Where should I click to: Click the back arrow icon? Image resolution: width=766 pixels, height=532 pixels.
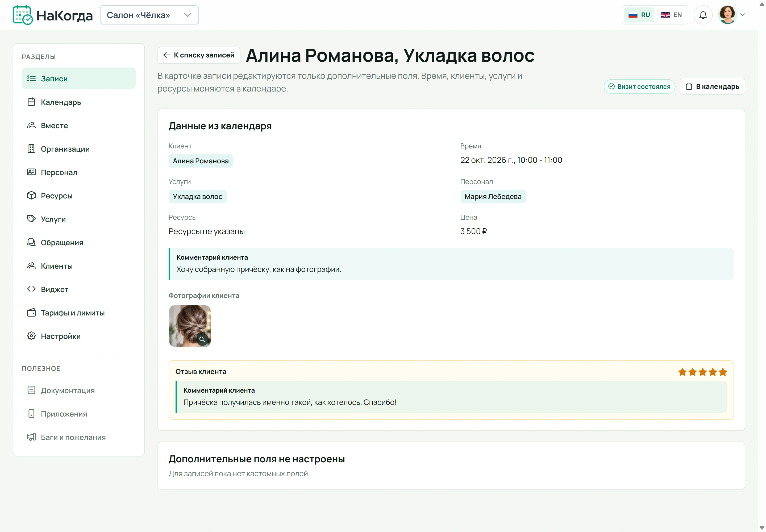pyautogui.click(x=167, y=55)
